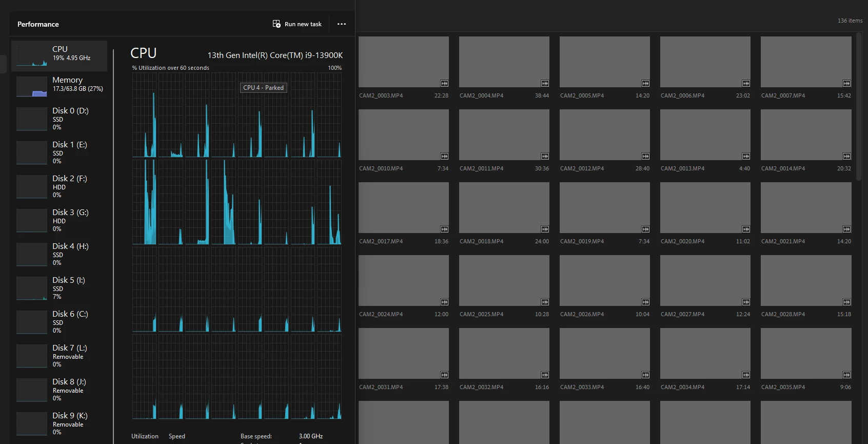
Task: Click the Run new task button label
Action: pyautogui.click(x=303, y=24)
